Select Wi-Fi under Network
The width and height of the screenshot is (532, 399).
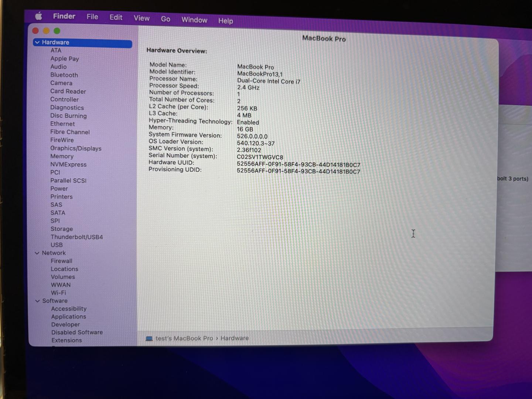(x=58, y=293)
